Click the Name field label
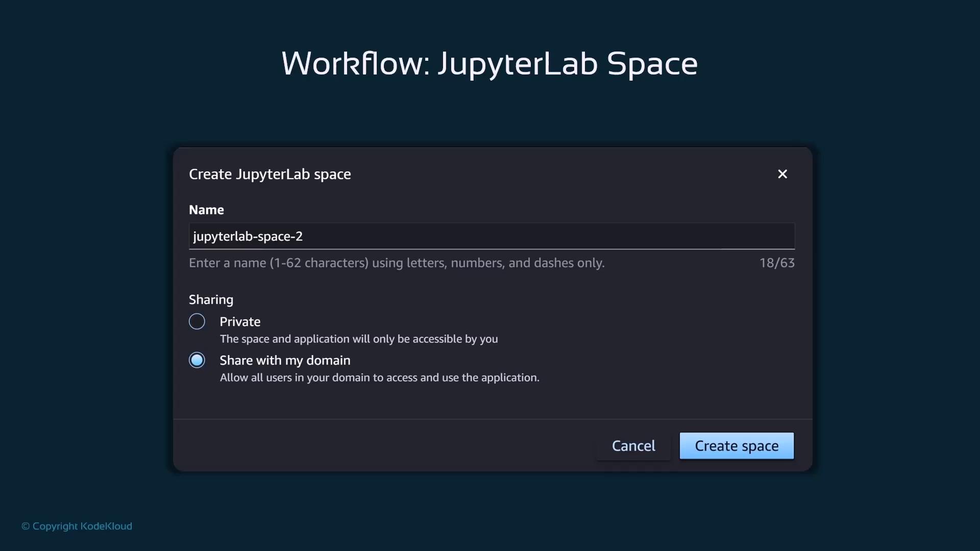 (206, 210)
